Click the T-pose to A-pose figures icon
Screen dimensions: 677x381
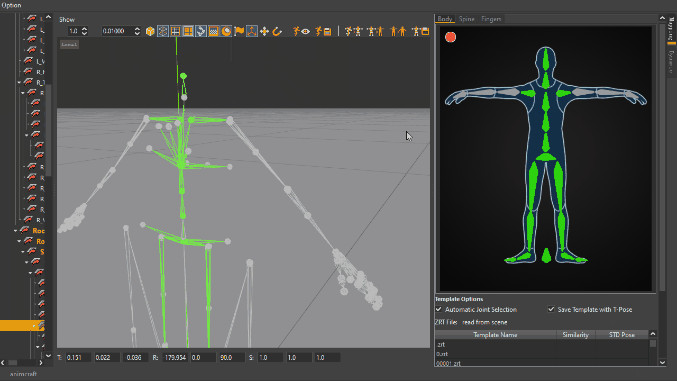tap(375, 31)
